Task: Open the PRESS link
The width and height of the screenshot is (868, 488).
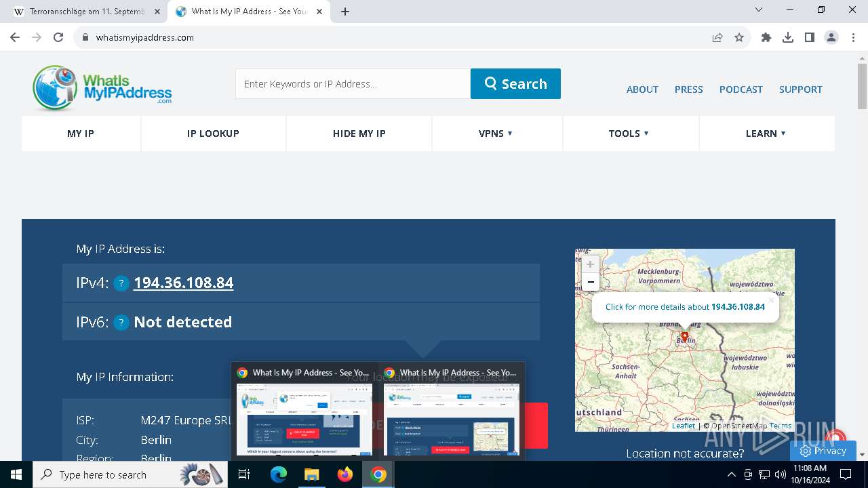Action: pos(688,89)
